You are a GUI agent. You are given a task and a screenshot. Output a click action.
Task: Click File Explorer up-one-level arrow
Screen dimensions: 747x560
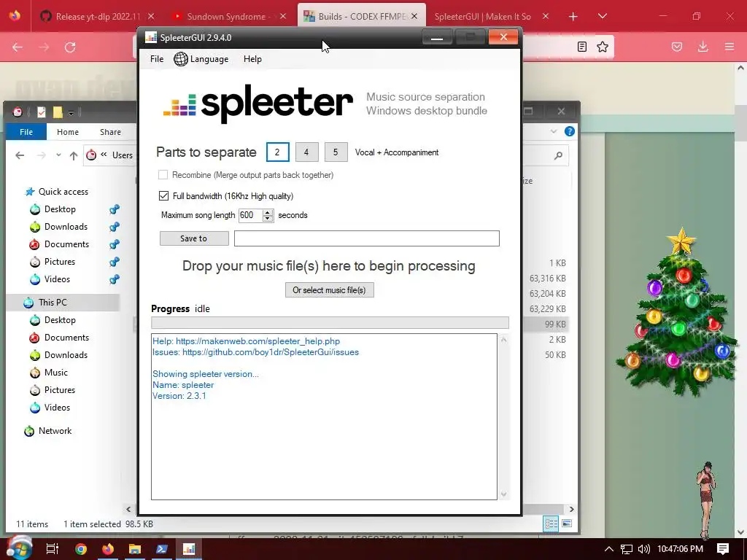coord(74,155)
